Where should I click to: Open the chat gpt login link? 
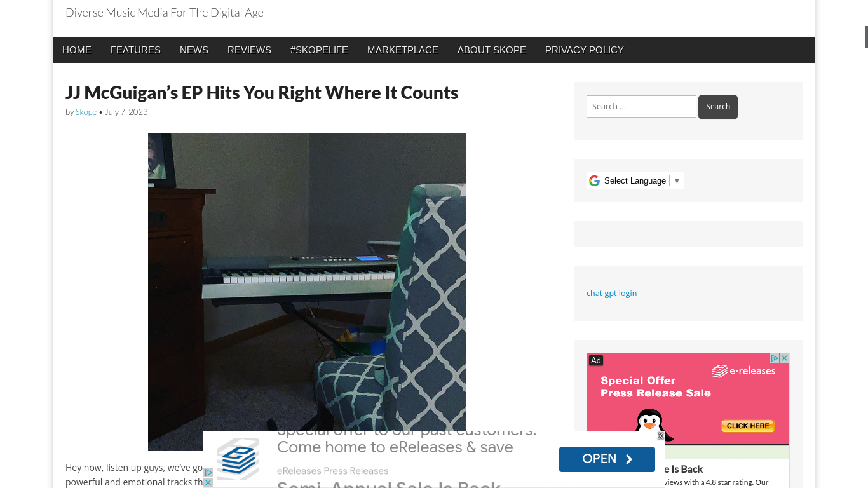coord(611,293)
